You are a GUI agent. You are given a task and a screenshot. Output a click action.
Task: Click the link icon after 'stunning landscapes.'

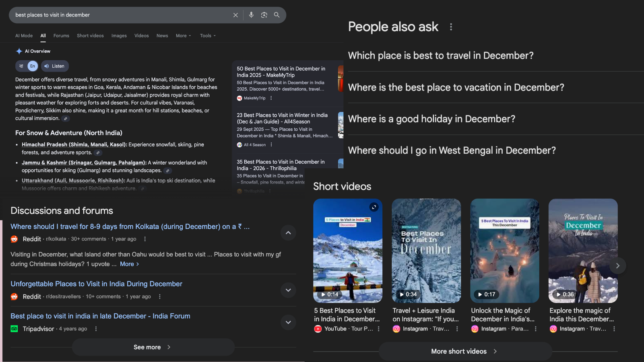pyautogui.click(x=168, y=171)
